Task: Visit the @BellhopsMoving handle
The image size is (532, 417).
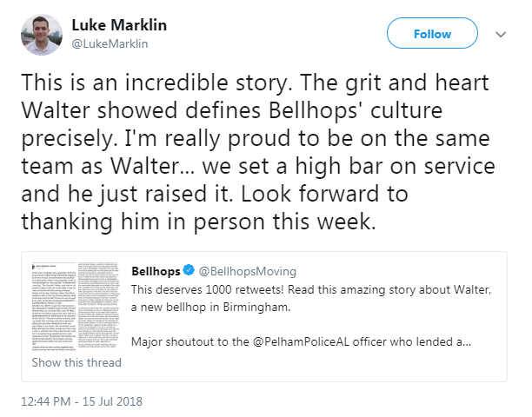Action: click(x=248, y=271)
